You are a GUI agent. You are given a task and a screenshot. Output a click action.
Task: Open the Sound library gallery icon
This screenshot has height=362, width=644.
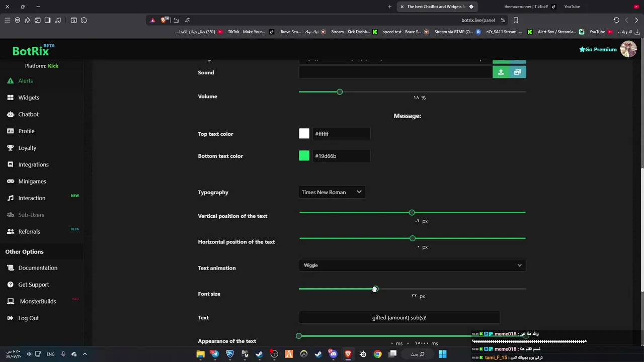coord(518,72)
